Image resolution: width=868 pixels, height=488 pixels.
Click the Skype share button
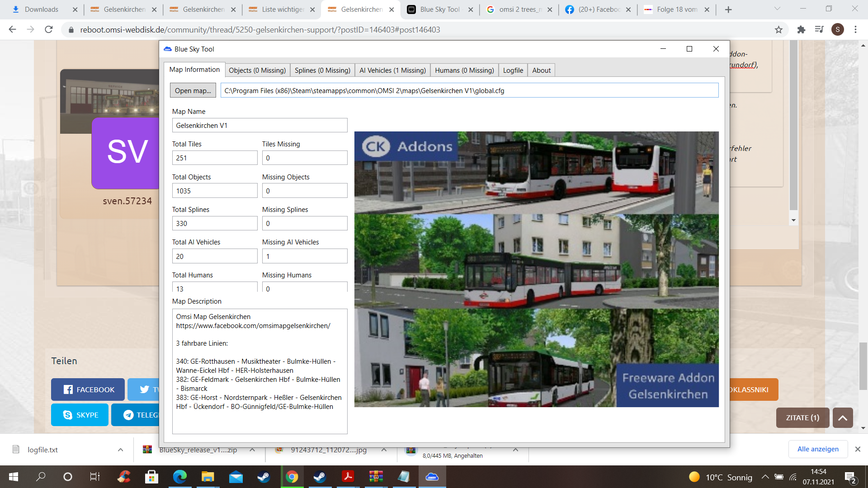coord(80,415)
